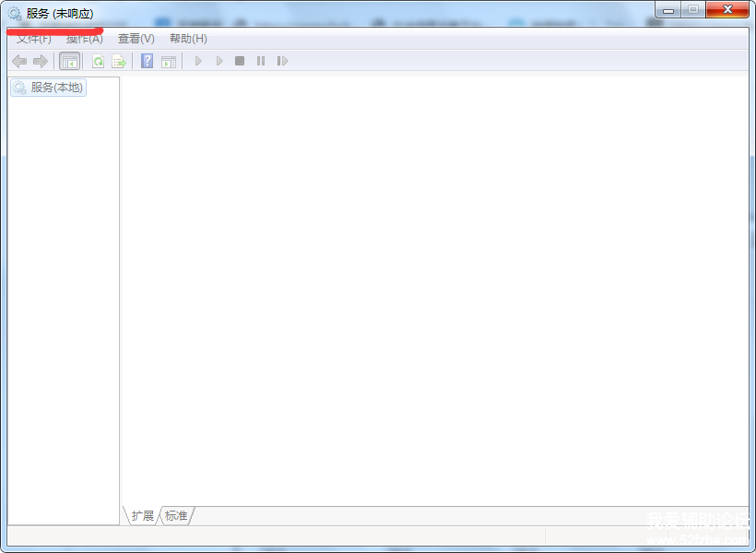This screenshot has height=553, width=756.
Task: Click the Stop Service square icon
Action: [240, 61]
